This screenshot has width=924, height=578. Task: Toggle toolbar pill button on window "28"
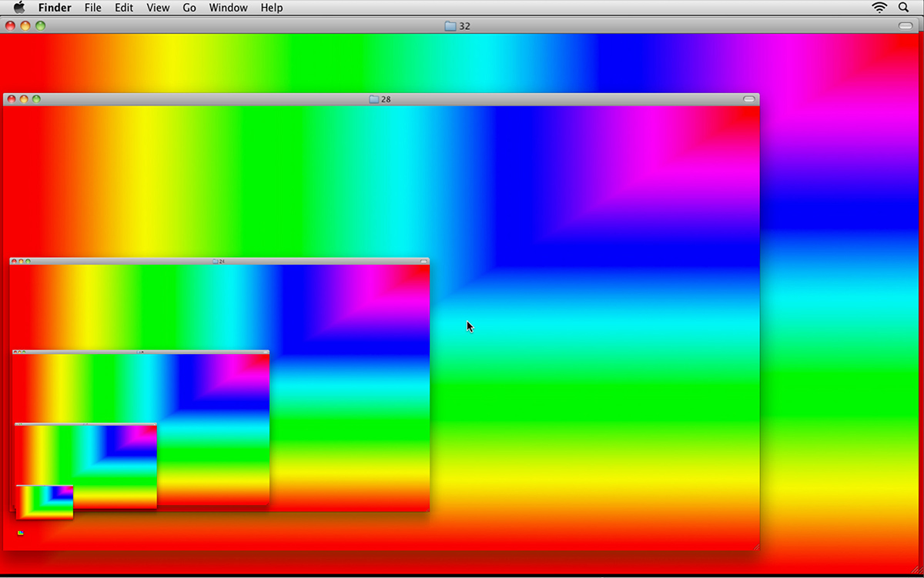pos(748,99)
